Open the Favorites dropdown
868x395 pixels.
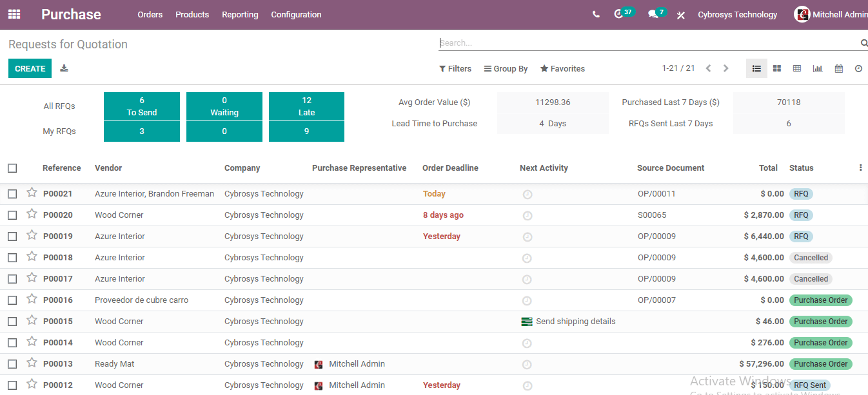(562, 68)
